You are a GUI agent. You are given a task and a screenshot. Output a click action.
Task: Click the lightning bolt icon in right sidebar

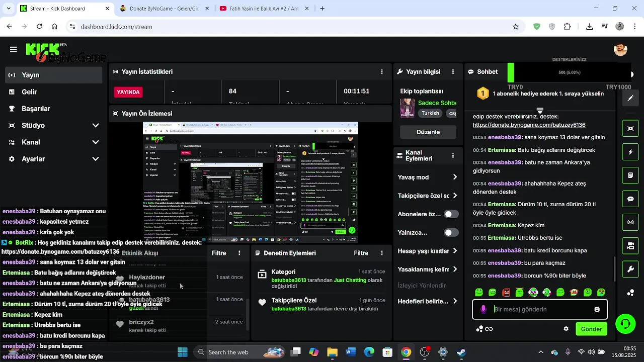click(630, 152)
